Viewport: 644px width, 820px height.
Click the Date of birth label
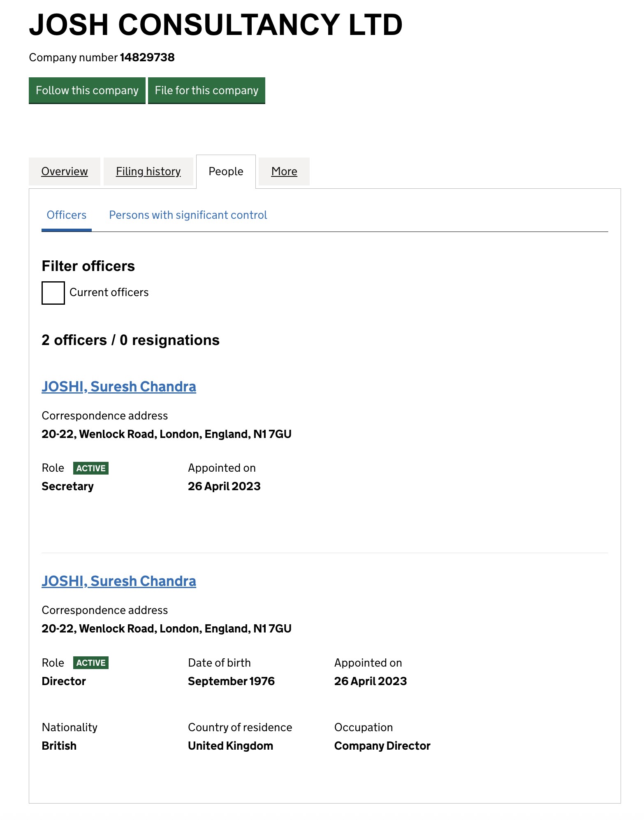click(219, 663)
